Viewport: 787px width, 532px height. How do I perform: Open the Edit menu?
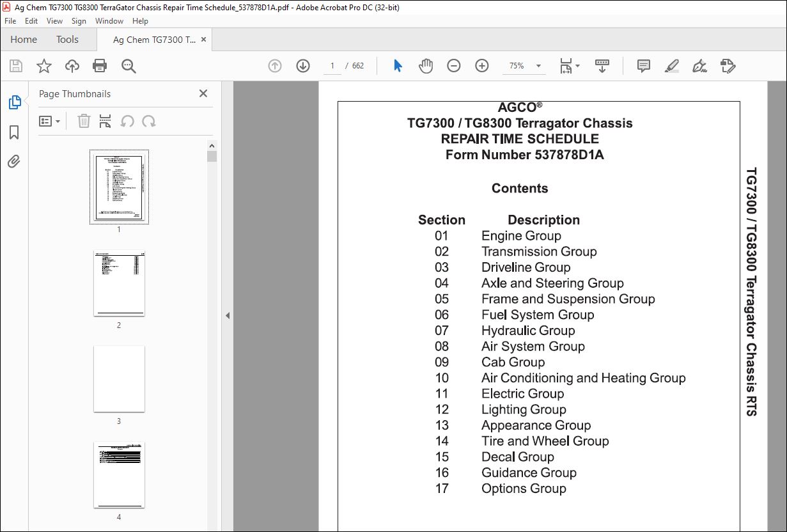coord(31,21)
